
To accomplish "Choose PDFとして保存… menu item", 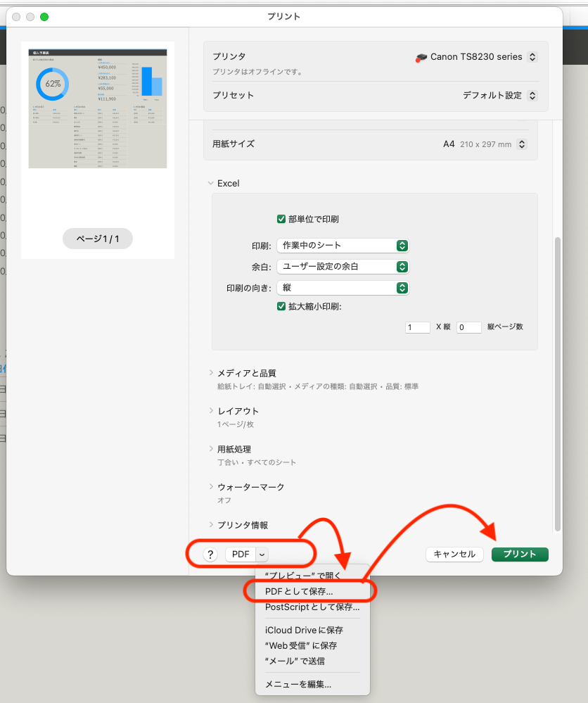I will click(x=312, y=591).
